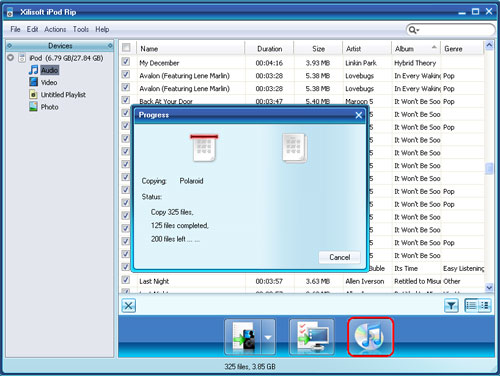Sort by Duration column header
The height and width of the screenshot is (376, 500).
point(269,49)
